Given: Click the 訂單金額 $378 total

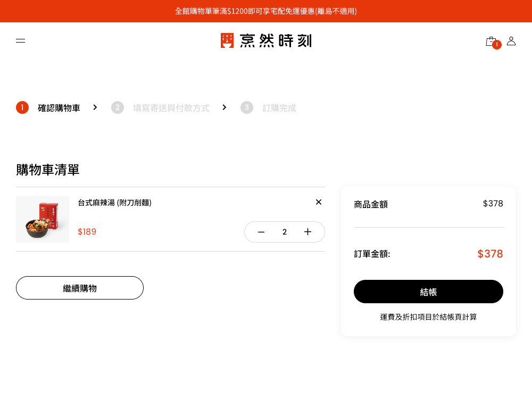Looking at the screenshot, I should (490, 254).
